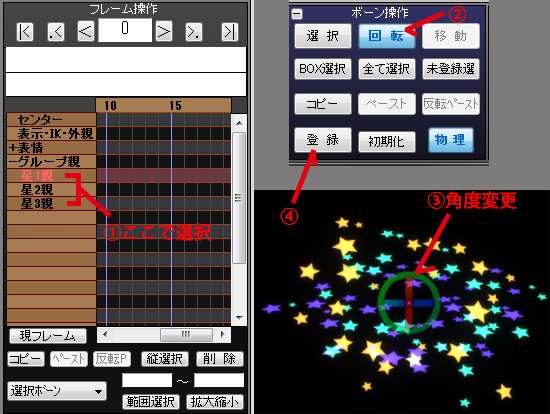Click frame panel ペースト button
The height and width of the screenshot is (414, 550).
point(69,359)
